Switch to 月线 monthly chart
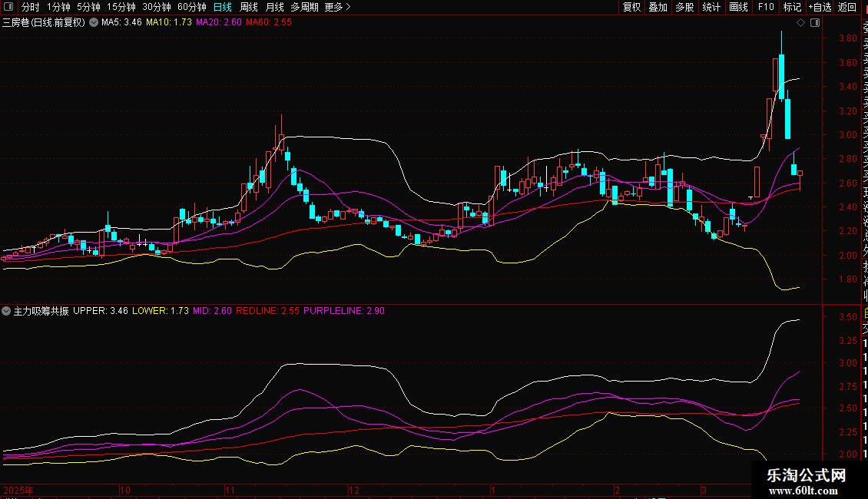 point(274,7)
